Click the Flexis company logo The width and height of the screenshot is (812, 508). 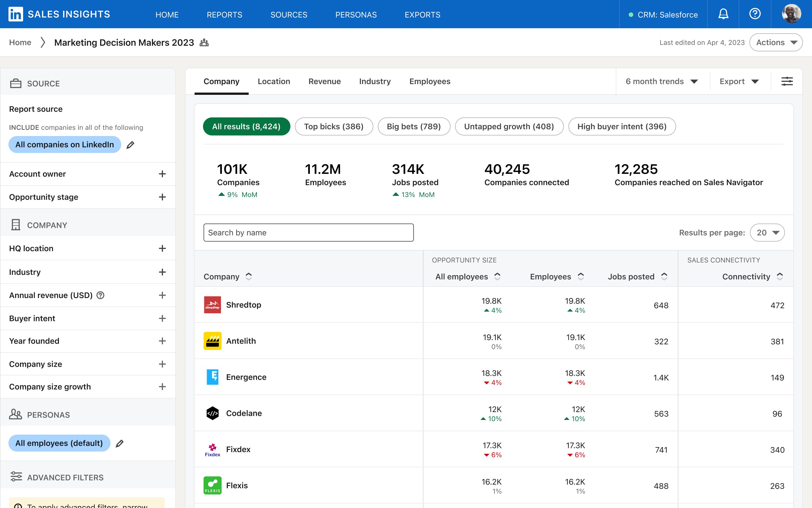tap(212, 485)
